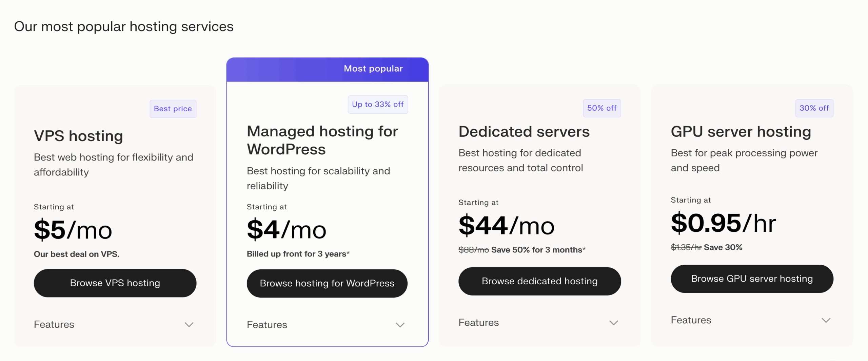Expand Features chevron in VPS hosting card
Viewport: 868px width, 361px height.
189,325
